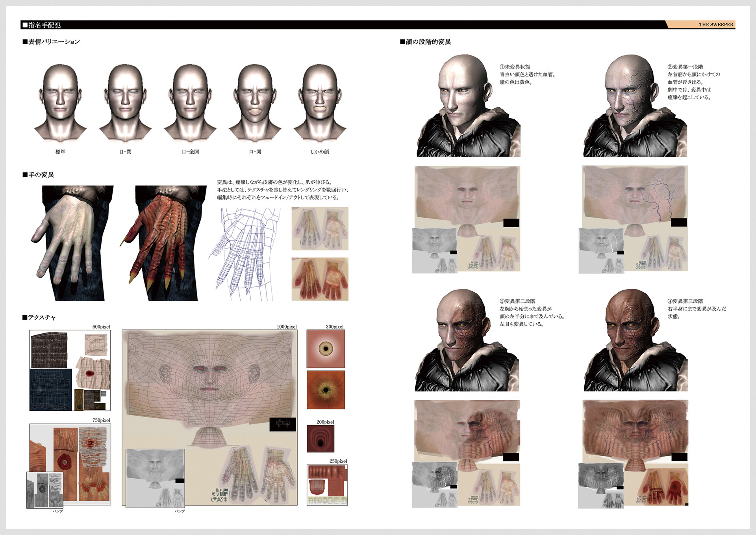Select the orange mutated iris texture
This screenshot has height=535, width=756.
(326, 389)
